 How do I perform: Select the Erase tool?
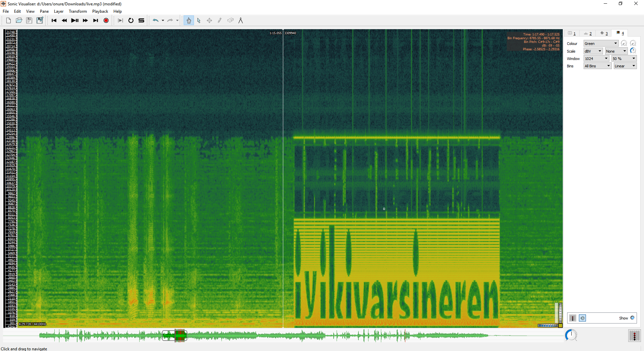[x=230, y=20]
